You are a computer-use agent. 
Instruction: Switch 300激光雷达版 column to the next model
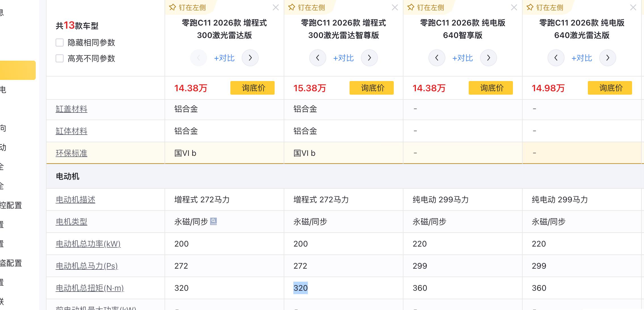point(250,58)
